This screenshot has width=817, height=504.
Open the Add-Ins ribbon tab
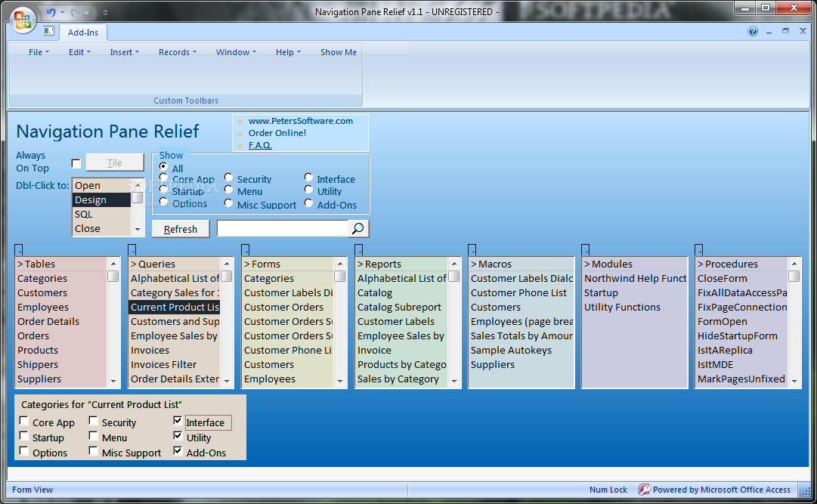pos(83,32)
